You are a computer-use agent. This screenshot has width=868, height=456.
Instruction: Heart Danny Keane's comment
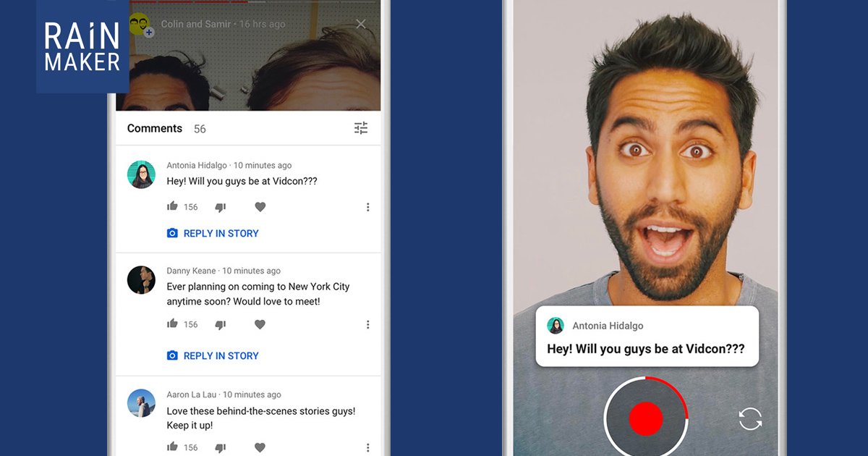click(x=260, y=325)
